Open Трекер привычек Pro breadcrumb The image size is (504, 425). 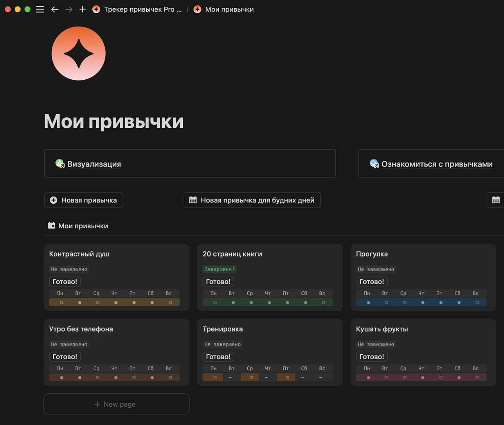pyautogui.click(x=142, y=9)
